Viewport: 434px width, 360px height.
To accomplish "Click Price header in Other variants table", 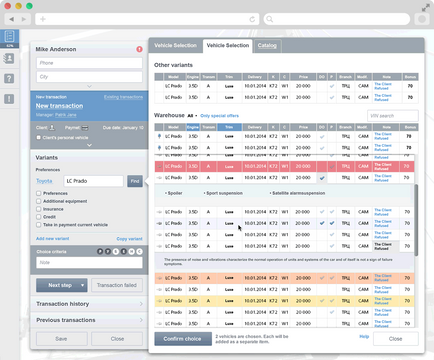I will pos(303,77).
